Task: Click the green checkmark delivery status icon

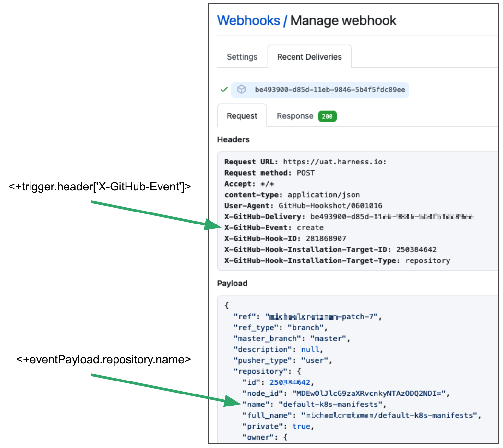Action: [x=224, y=90]
